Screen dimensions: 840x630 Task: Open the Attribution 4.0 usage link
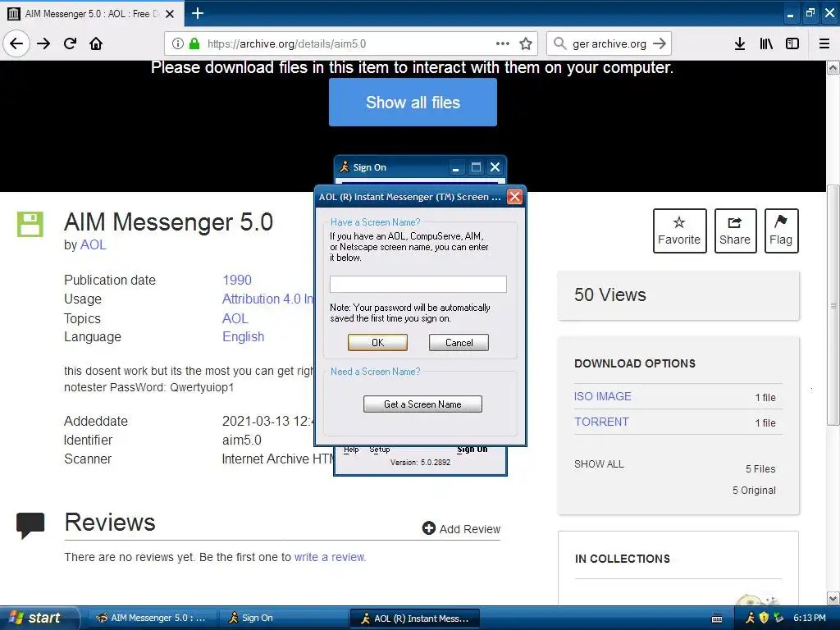coord(268,299)
